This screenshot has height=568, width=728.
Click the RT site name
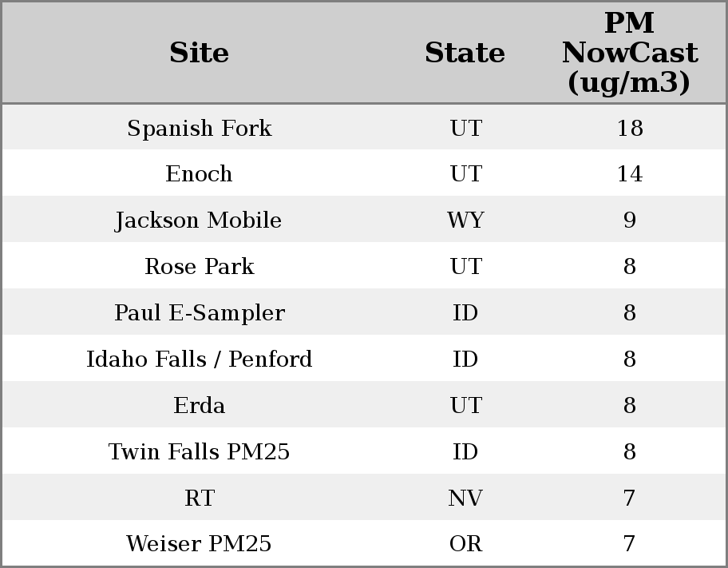tap(199, 498)
